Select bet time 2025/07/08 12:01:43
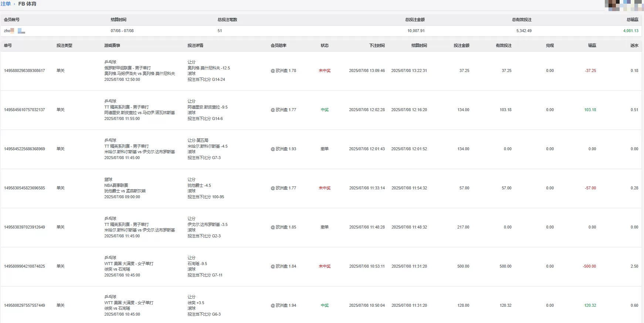This screenshot has height=323, width=644. [x=367, y=149]
